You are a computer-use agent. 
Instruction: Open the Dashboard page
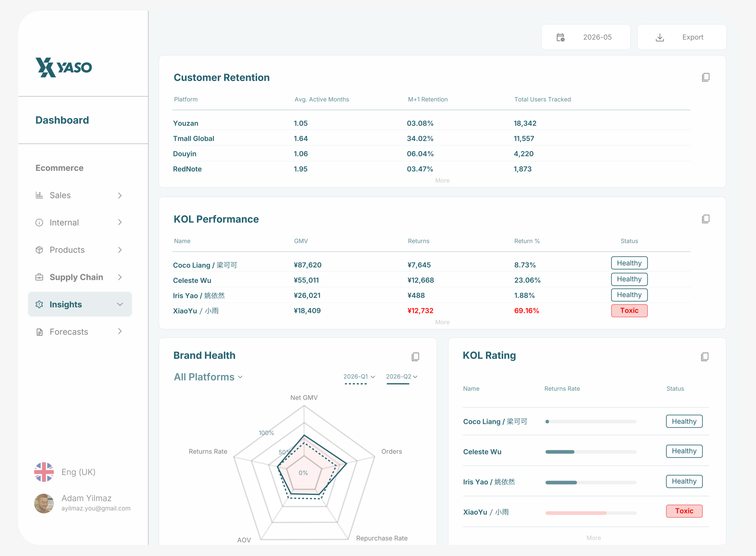click(x=62, y=120)
